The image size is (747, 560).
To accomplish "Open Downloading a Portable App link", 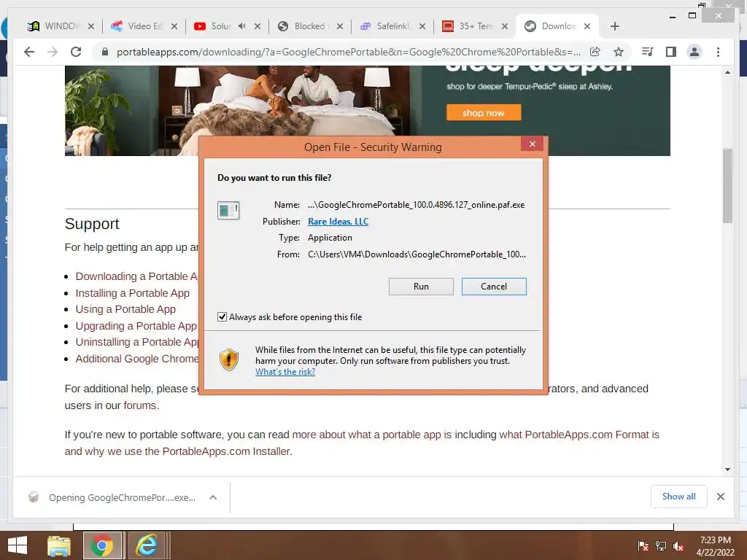I will pyautogui.click(x=136, y=276).
